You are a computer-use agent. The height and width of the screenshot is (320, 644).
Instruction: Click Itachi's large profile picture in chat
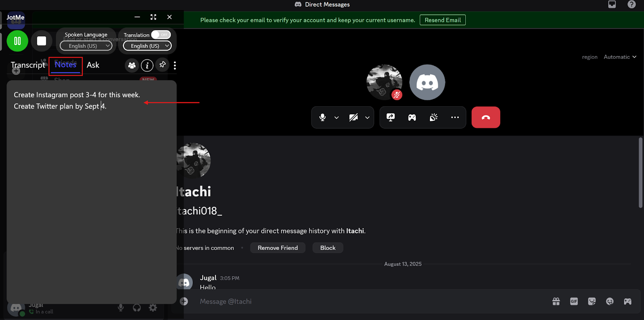click(x=194, y=160)
